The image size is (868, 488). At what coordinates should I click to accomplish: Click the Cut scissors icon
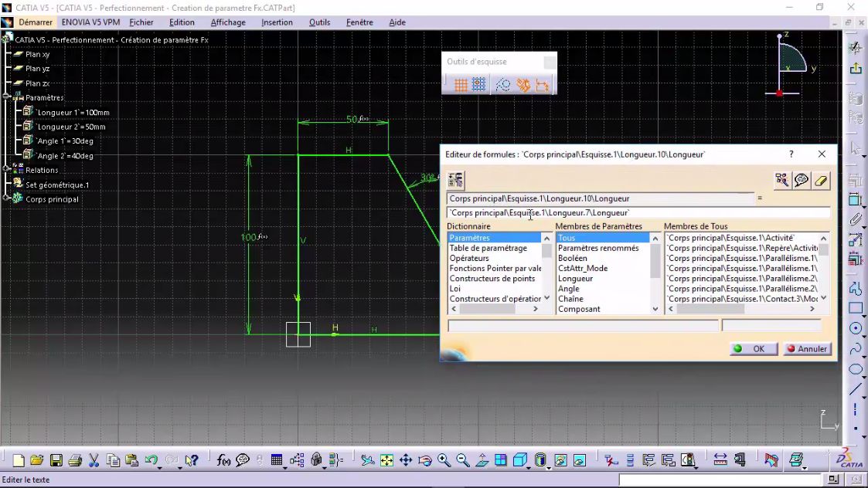(94, 460)
